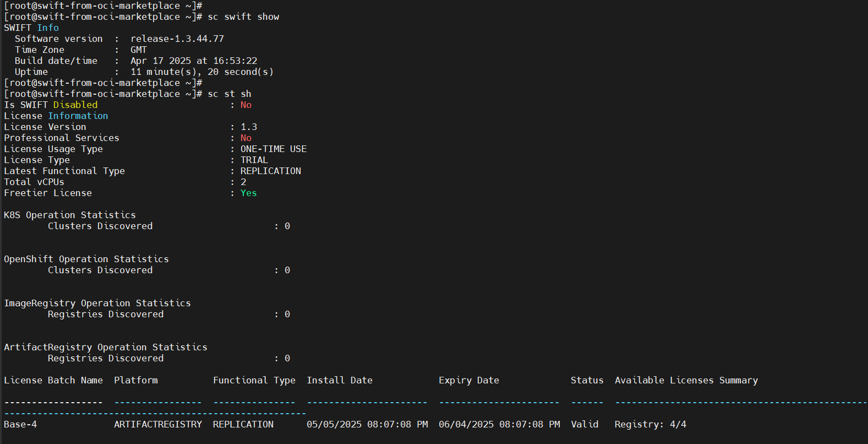Screen dimensions: 868x444
Task: Select the 'ImageRegistry Operation Statistics' heading
Action: pyautogui.click(x=97, y=303)
